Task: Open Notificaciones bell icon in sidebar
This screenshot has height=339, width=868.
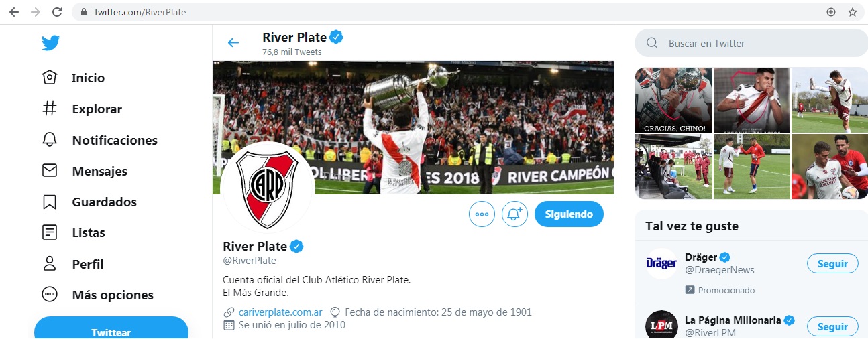Action: (x=50, y=140)
